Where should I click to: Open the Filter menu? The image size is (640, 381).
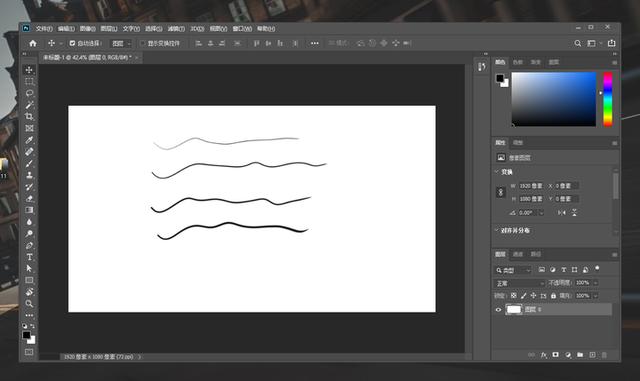(176, 29)
